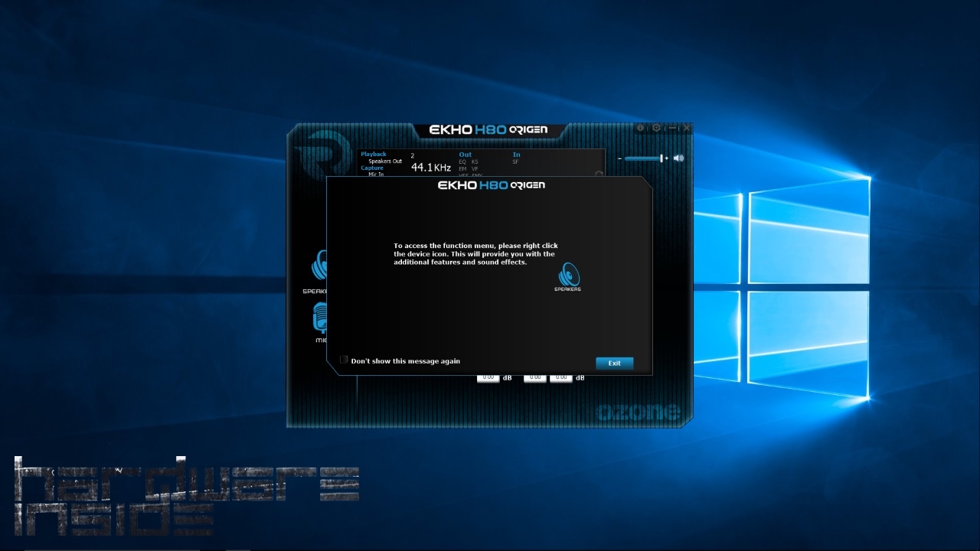The image size is (980, 551).
Task: Click the plus volume increase button
Action: [667, 158]
